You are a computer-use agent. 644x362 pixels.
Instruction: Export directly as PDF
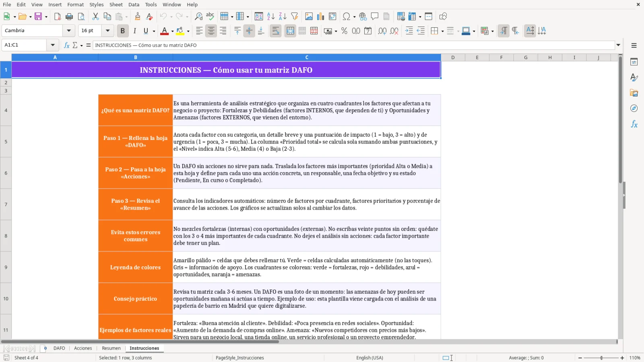pyautogui.click(x=58, y=16)
